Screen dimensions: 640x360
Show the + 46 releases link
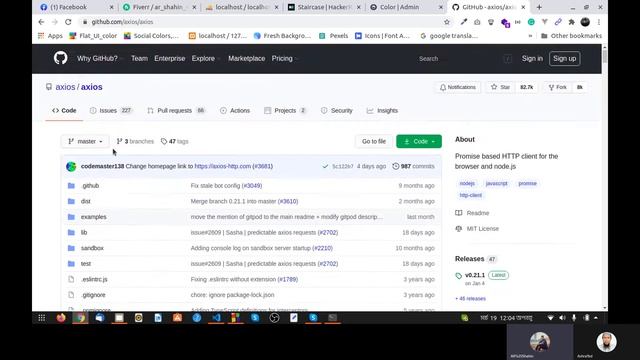click(x=471, y=299)
